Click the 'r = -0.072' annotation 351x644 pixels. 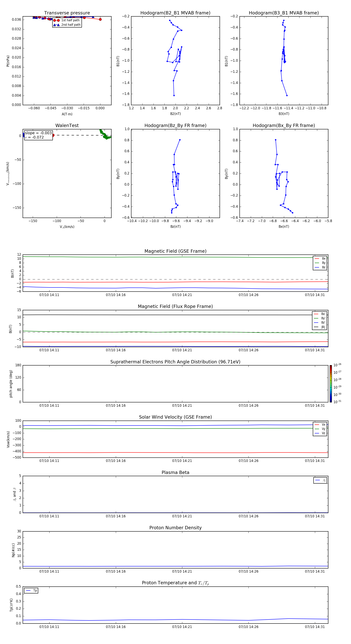click(35, 137)
